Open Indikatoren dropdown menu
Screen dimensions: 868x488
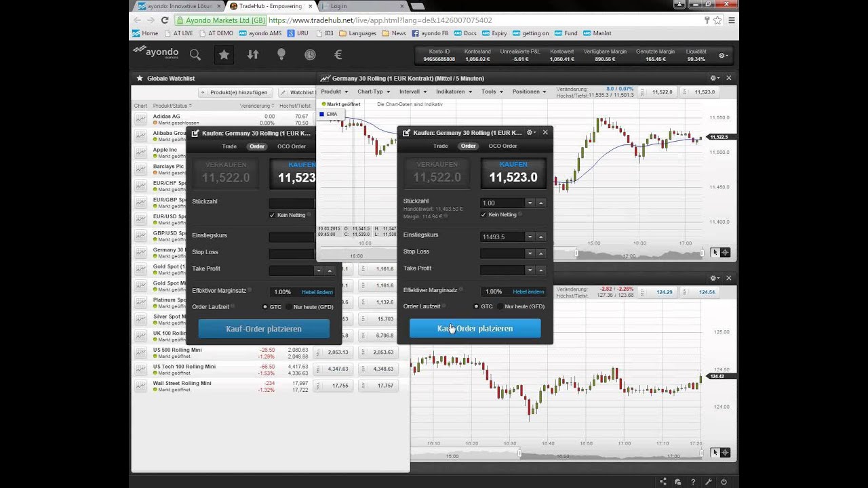tap(454, 91)
